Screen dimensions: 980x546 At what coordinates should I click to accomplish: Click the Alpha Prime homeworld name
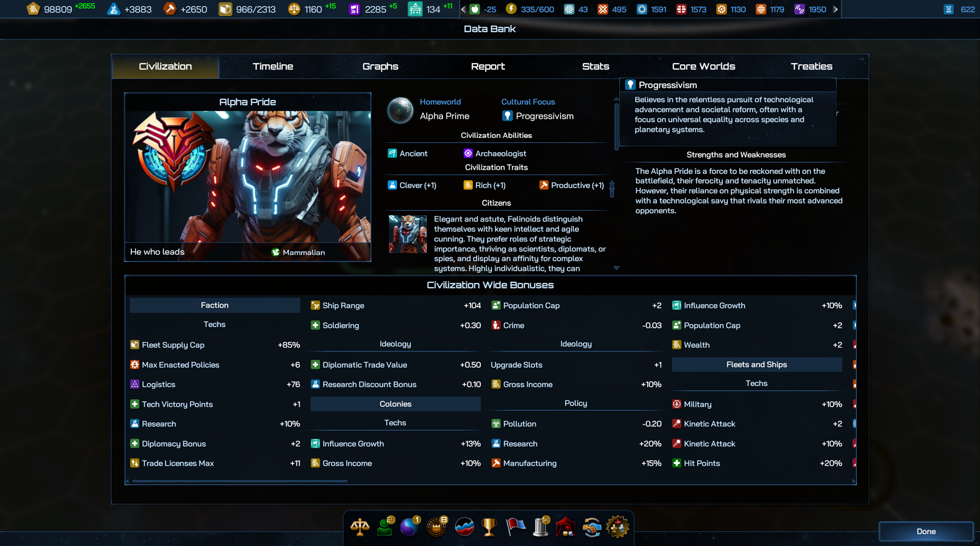444,116
